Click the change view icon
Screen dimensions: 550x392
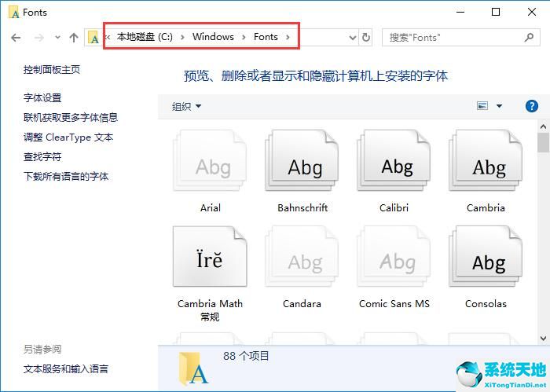(482, 105)
